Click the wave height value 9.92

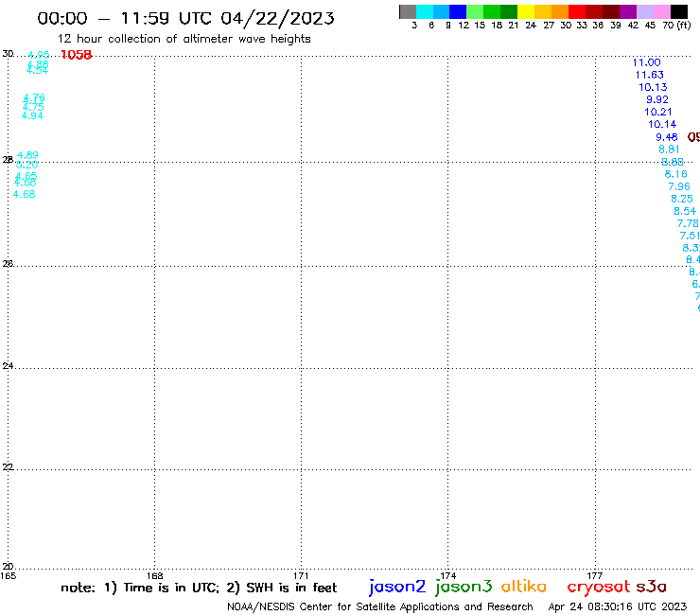coord(657,99)
